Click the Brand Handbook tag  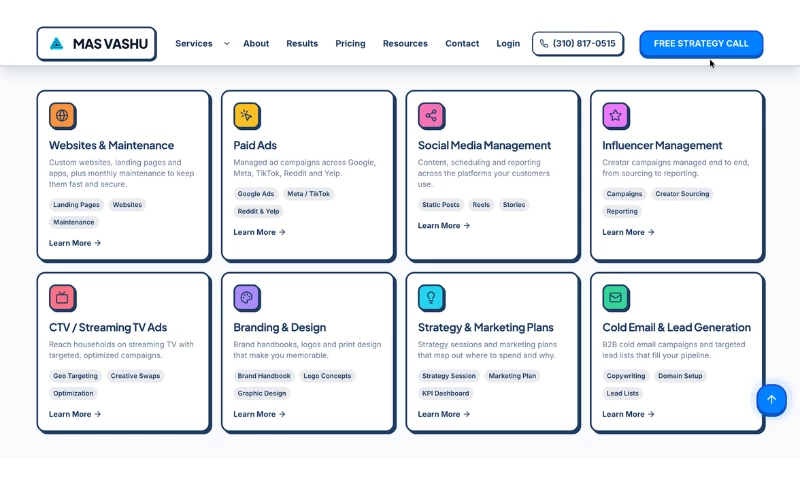point(264,376)
